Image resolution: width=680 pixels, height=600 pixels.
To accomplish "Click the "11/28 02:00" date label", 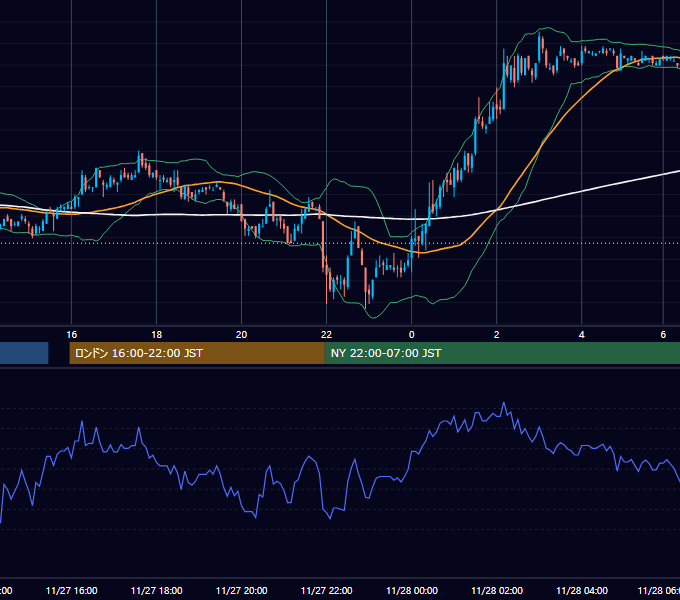I will [497, 590].
